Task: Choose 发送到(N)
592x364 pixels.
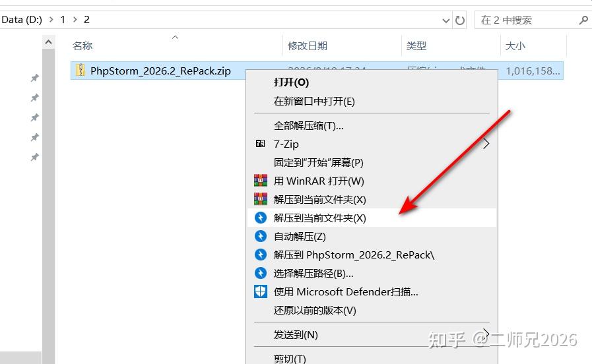Action: (x=372, y=334)
